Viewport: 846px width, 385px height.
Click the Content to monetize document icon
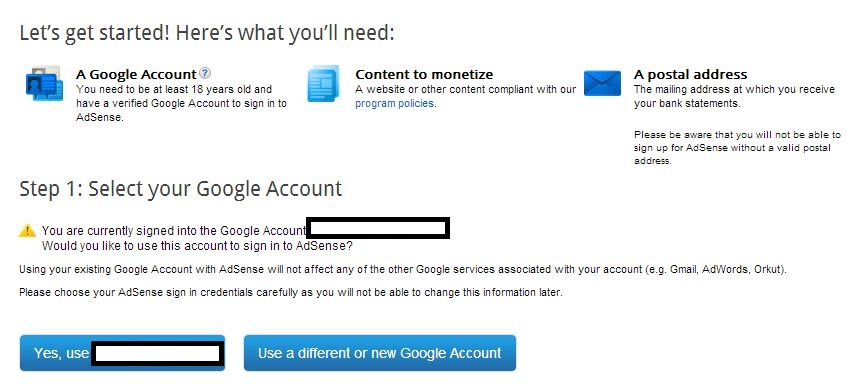click(323, 84)
